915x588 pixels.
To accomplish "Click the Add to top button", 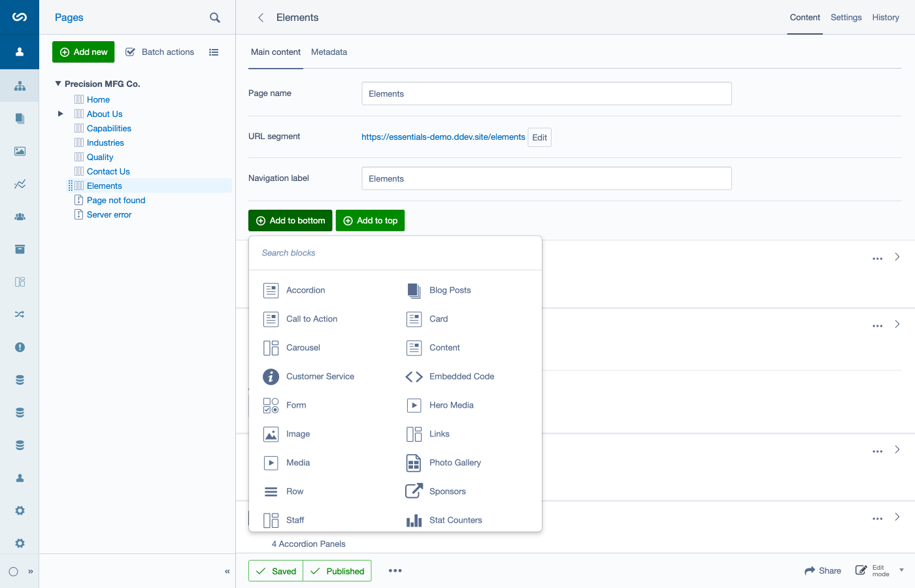I will pos(371,221).
